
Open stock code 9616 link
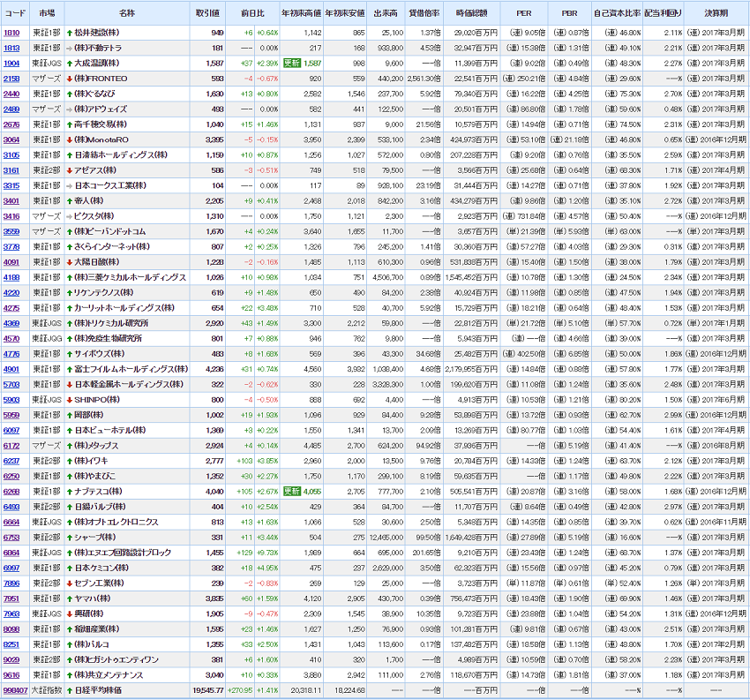[x=11, y=675]
